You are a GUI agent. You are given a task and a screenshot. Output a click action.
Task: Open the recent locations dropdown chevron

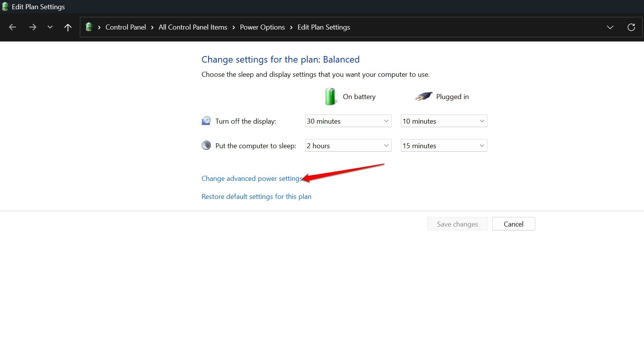point(50,27)
